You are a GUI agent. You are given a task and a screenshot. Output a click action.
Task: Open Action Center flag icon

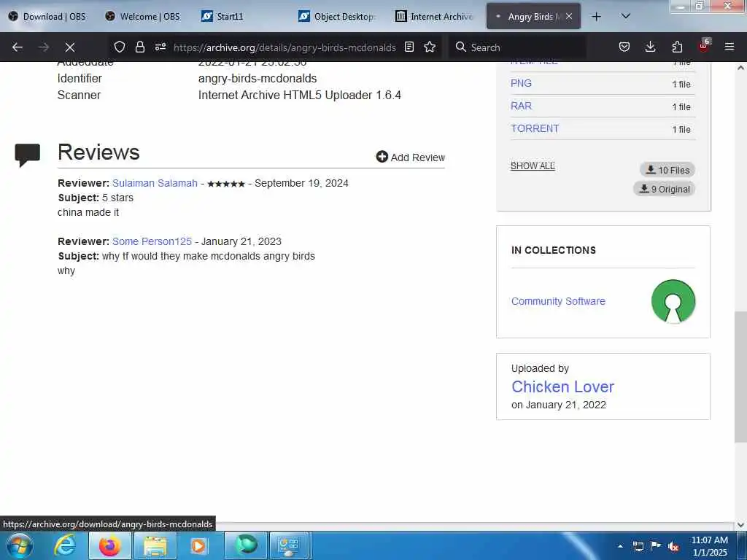pos(656,546)
